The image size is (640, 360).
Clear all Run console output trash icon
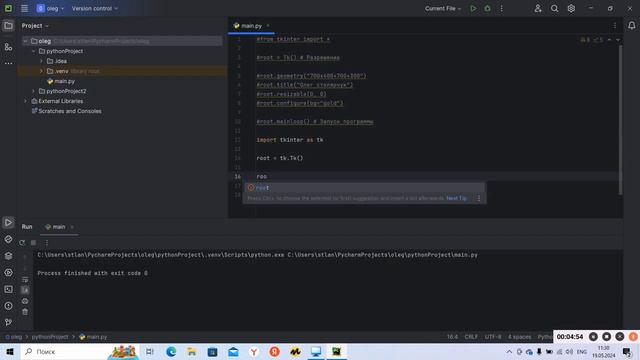[25, 312]
